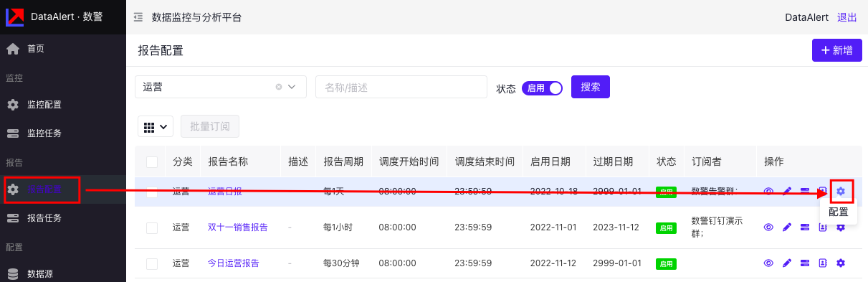Image resolution: width=868 pixels, height=282 pixels.
Task: Open 报告任务 icon in sidebar
Action: [13, 217]
